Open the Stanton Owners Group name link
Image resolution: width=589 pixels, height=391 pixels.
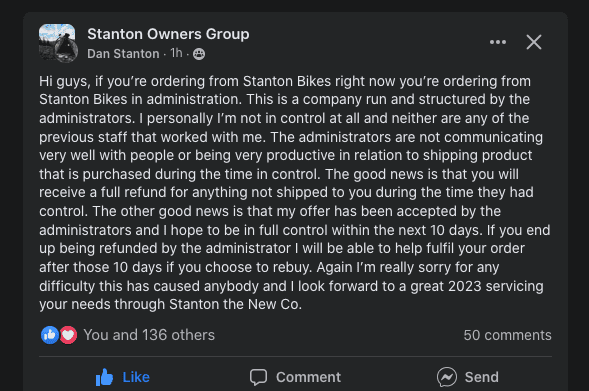click(x=168, y=34)
